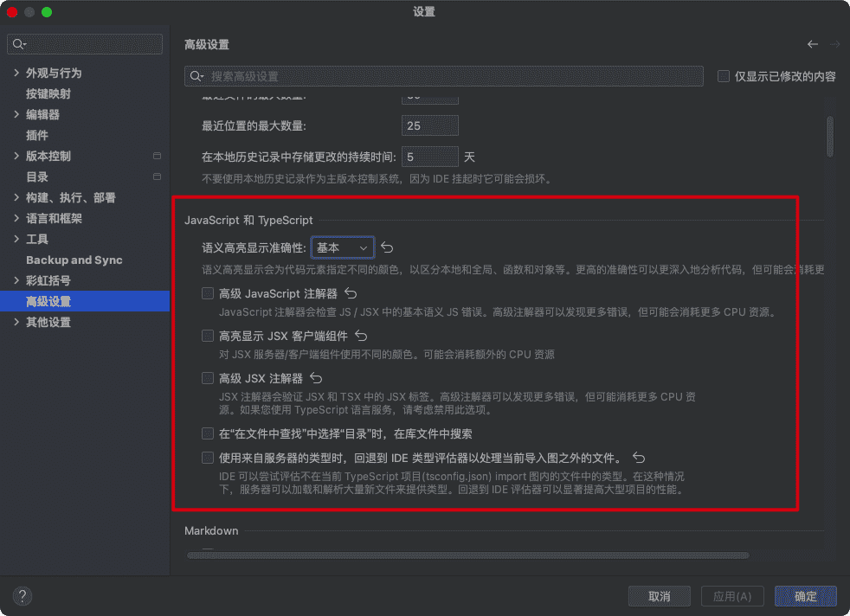Open the help question mark button
The height and width of the screenshot is (616, 850).
point(23,596)
